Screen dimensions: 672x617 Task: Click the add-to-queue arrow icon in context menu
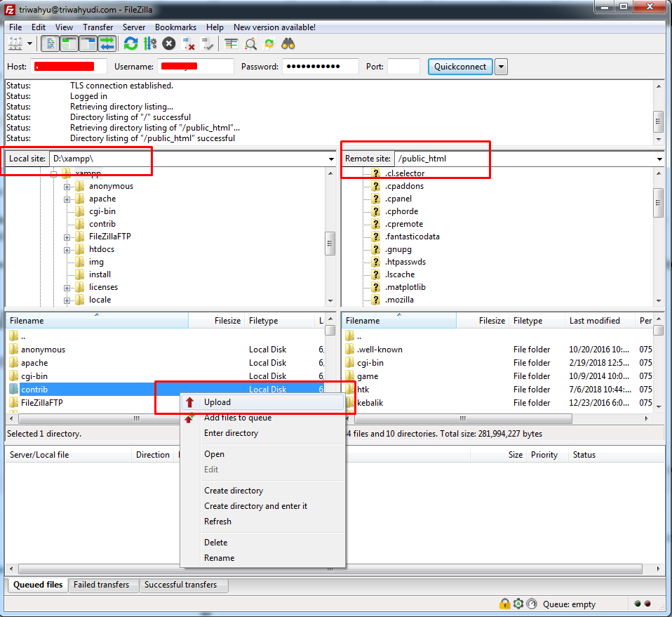tap(189, 418)
